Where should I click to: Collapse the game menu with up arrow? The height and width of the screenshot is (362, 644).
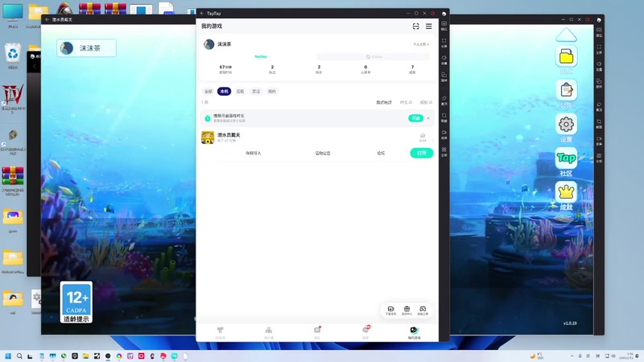(567, 35)
